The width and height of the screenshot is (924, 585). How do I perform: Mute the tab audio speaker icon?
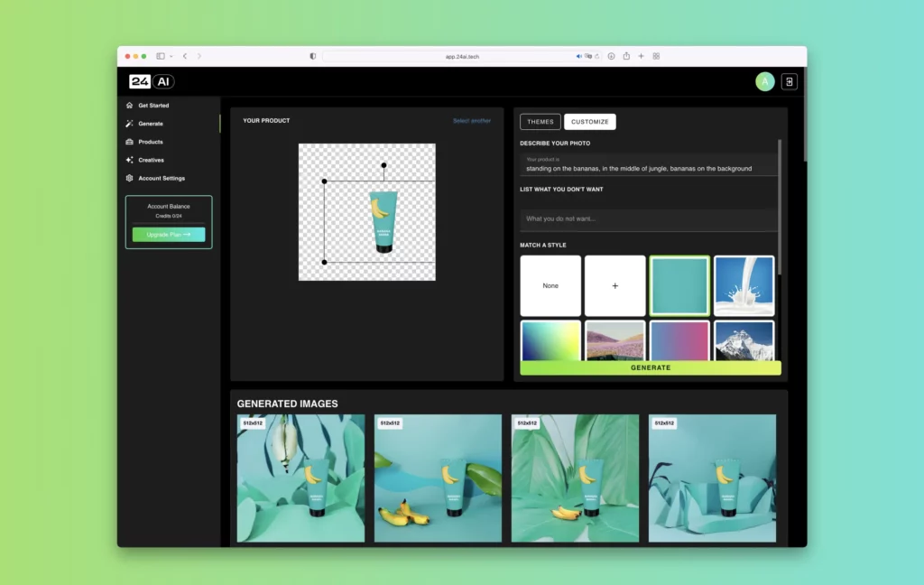click(x=578, y=57)
